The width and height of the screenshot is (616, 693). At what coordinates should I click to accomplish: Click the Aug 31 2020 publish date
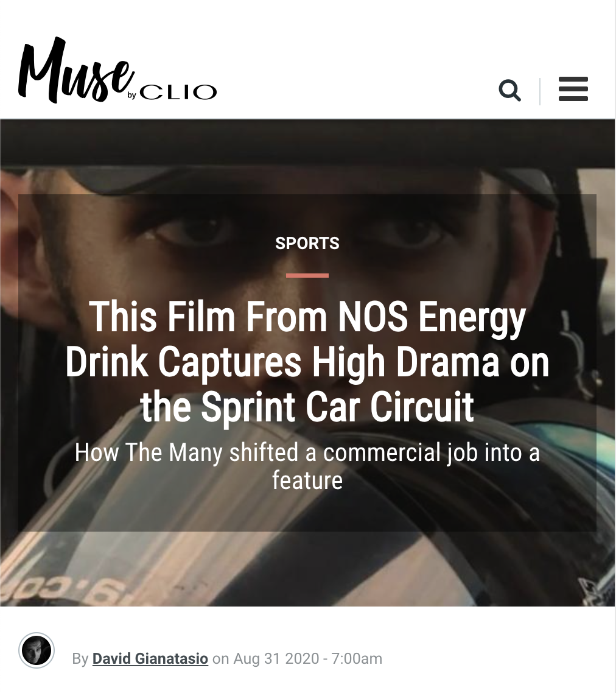pyautogui.click(x=276, y=658)
